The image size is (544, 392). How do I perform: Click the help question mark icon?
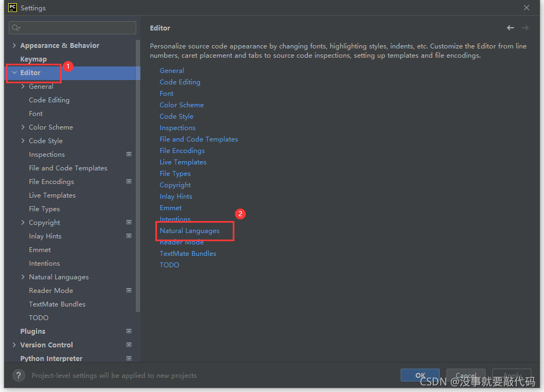19,375
